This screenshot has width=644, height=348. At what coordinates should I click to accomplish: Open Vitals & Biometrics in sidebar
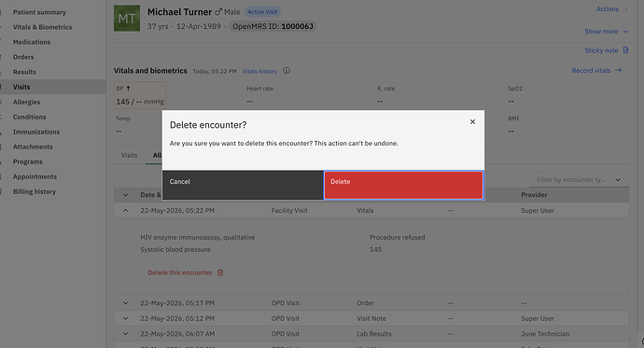42,27
